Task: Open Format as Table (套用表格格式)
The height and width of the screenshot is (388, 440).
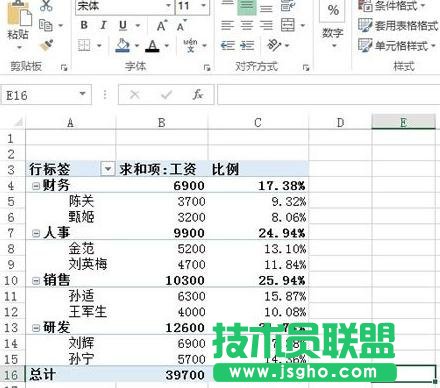Action: point(398,25)
